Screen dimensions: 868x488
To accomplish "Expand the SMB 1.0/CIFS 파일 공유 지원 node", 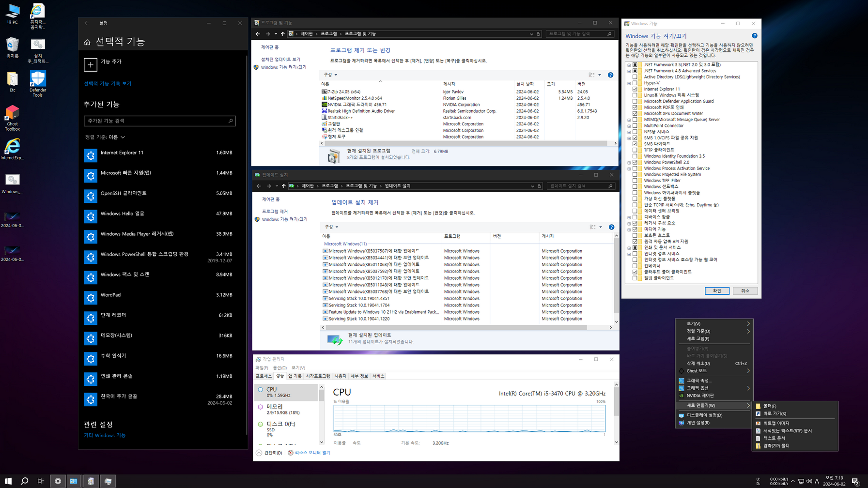I will point(629,138).
